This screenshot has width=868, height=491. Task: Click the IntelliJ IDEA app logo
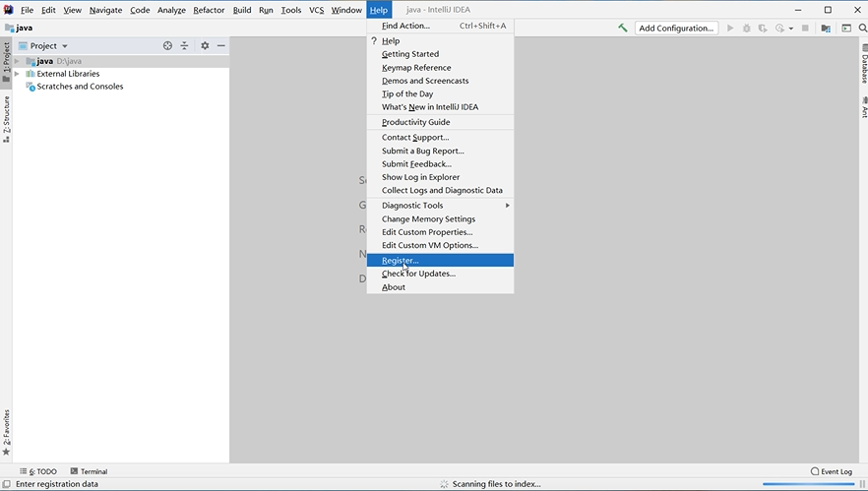tap(8, 10)
